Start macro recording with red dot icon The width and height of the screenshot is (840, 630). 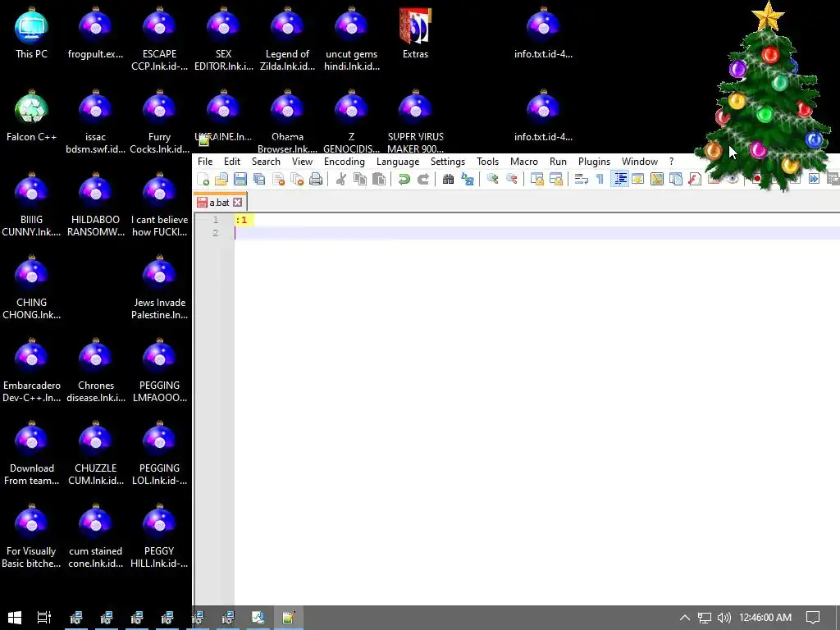click(x=757, y=179)
